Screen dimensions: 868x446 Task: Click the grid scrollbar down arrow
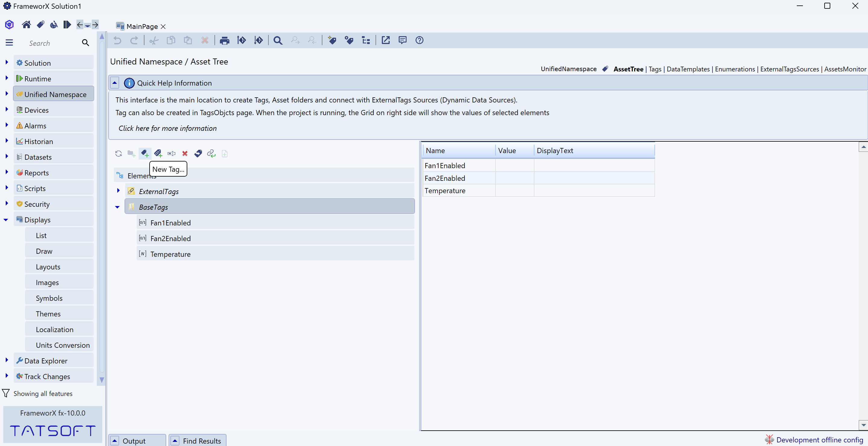tap(863, 425)
